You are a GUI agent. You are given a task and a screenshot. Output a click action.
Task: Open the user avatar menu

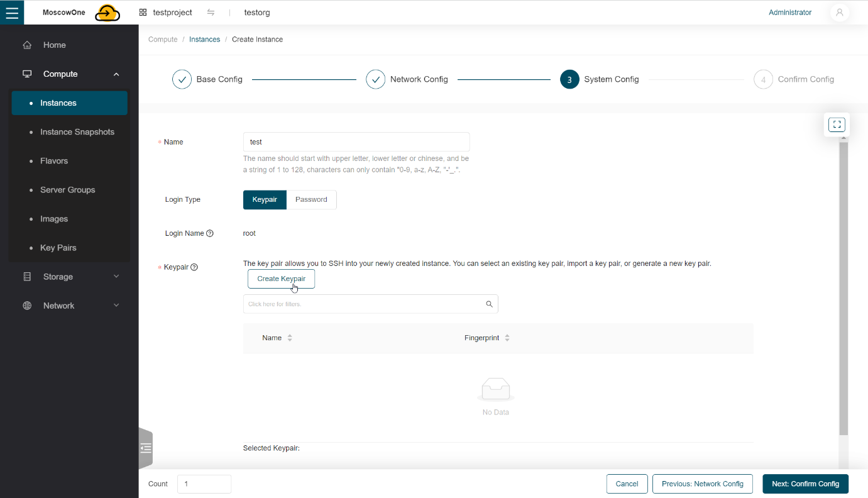point(840,12)
